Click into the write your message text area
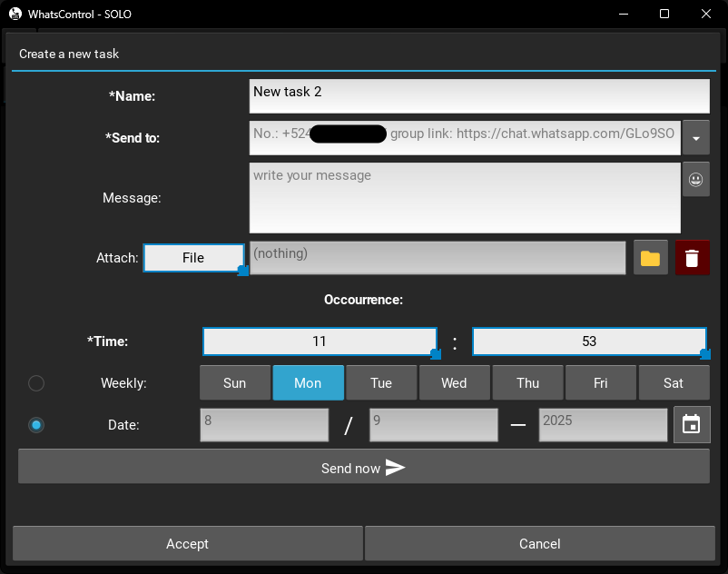 (465, 198)
